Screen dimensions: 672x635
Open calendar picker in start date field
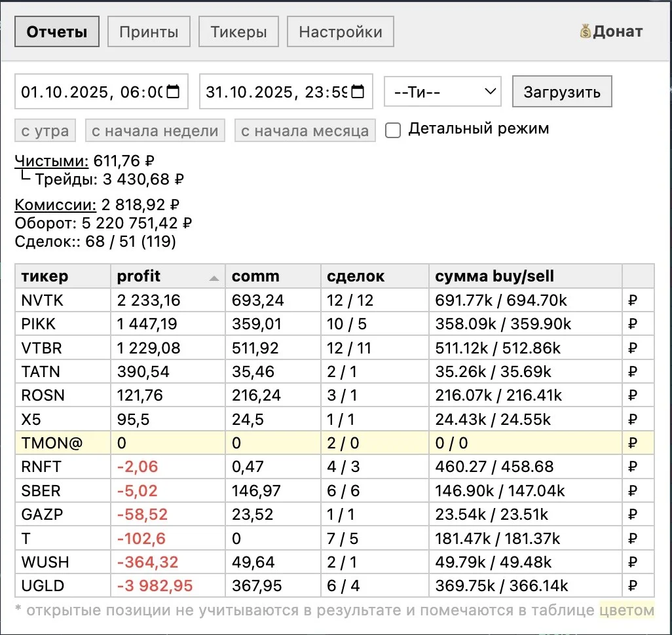(x=173, y=92)
